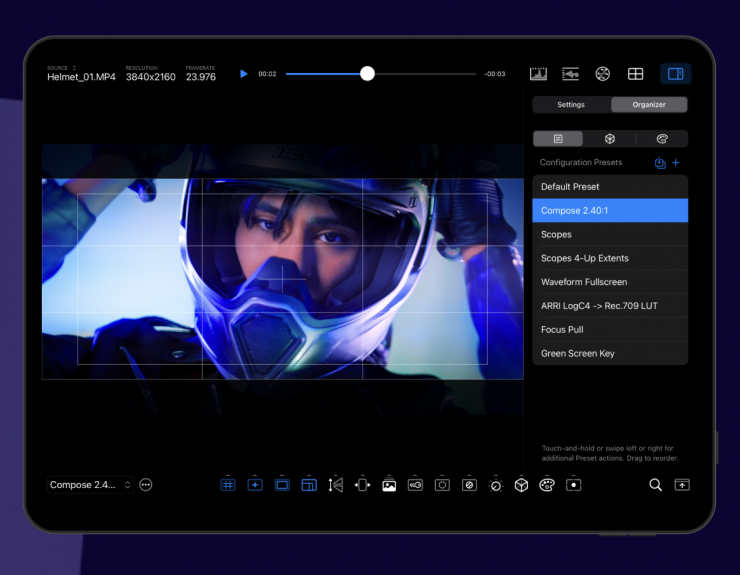
Task: Switch to the 4-up grid layout icon
Action: (x=635, y=74)
